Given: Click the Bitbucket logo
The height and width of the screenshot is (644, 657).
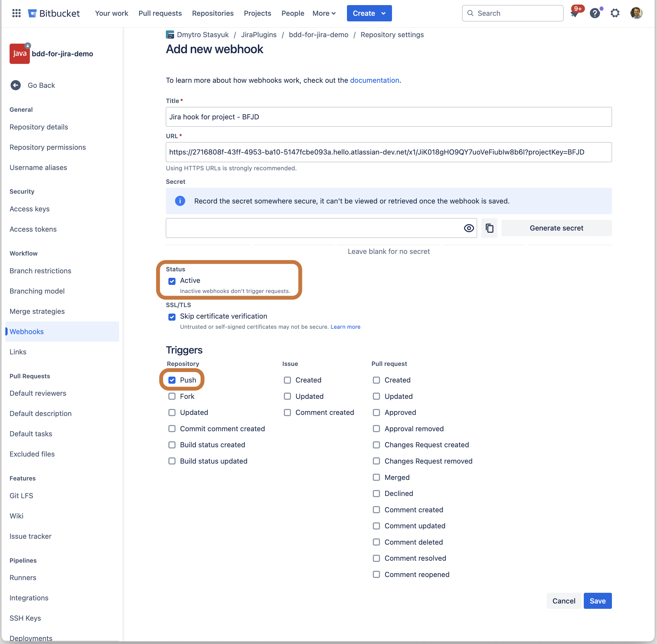Looking at the screenshot, I should (54, 13).
